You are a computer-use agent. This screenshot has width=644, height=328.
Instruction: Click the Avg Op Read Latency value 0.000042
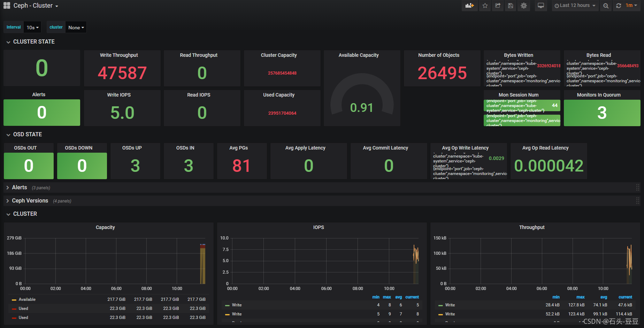(549, 166)
